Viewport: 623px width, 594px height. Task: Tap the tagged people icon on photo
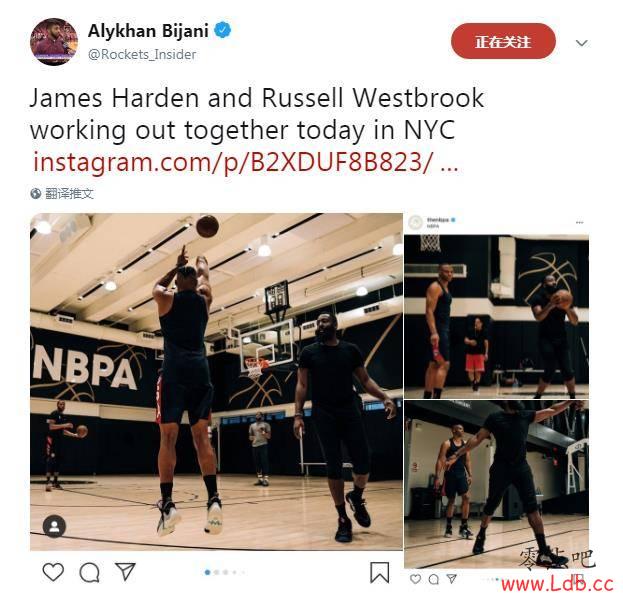[x=54, y=526]
